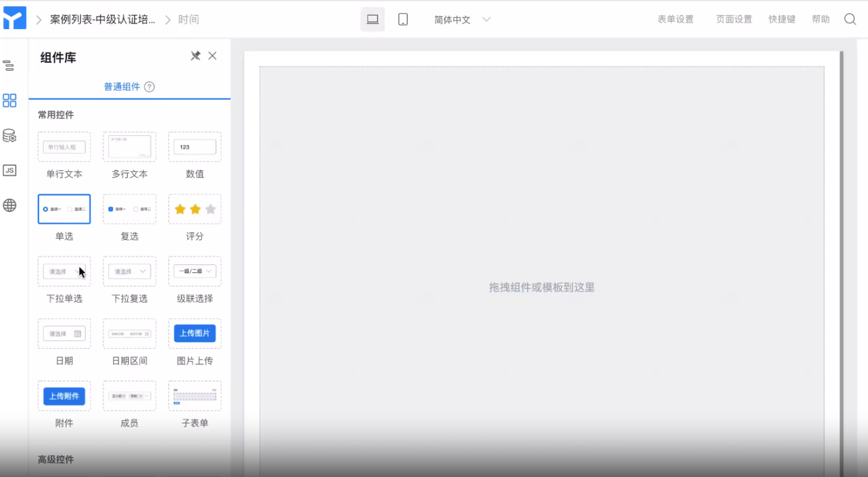Close the component library panel
868x477 pixels.
coord(212,56)
